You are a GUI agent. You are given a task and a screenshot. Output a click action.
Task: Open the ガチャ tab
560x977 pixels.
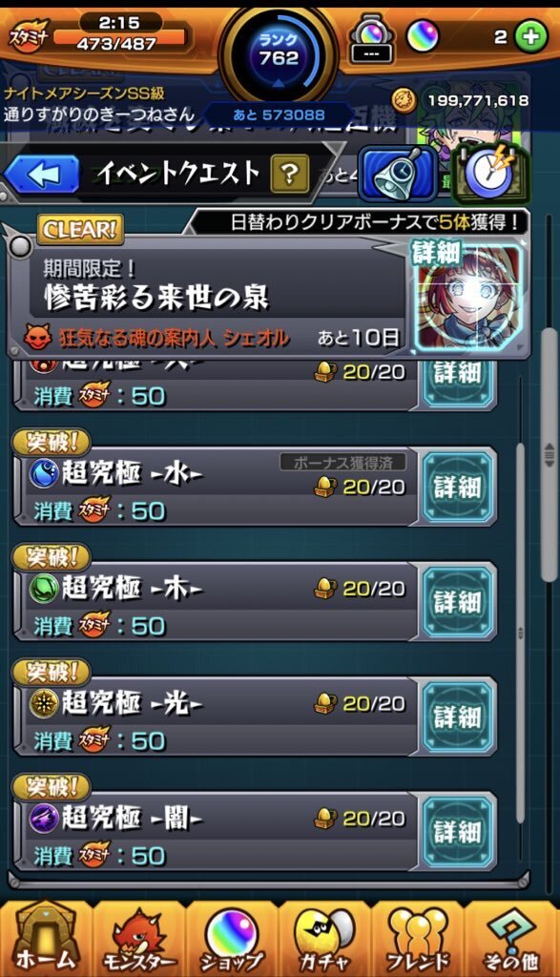(x=324, y=940)
